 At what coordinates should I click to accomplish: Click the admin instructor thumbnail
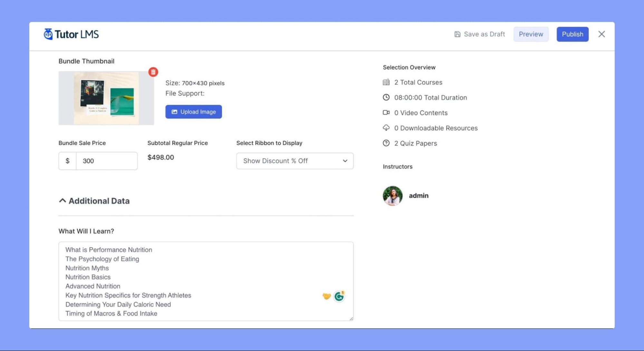point(392,195)
